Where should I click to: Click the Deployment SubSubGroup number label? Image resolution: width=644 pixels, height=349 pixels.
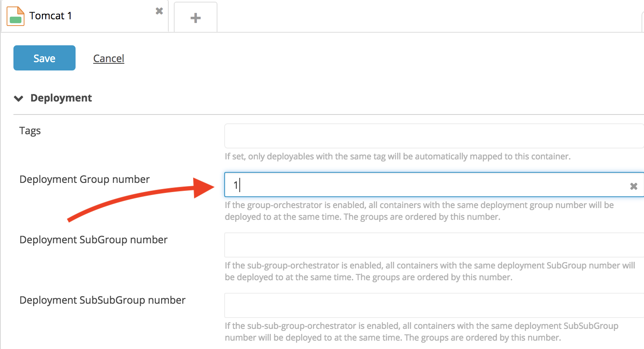(x=102, y=300)
